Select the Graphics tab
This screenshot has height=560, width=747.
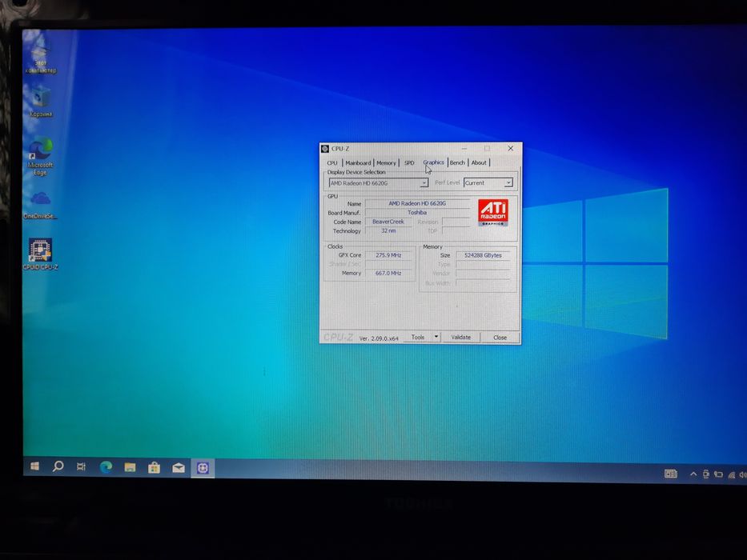(433, 162)
